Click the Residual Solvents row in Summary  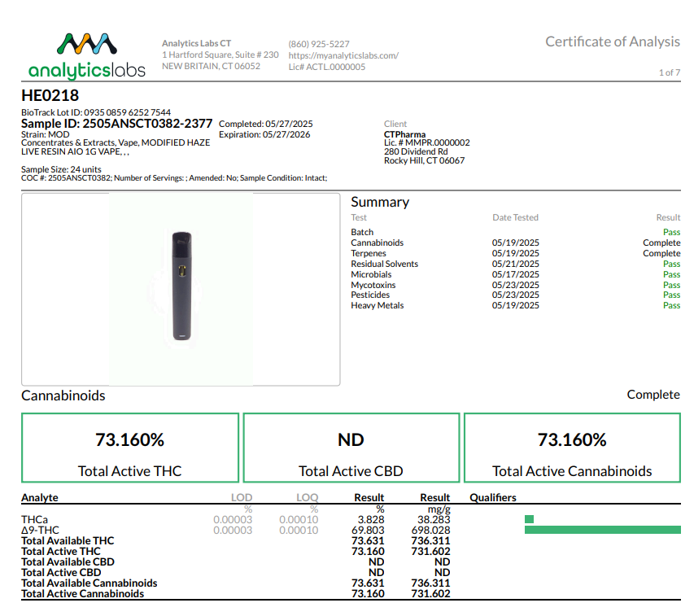(x=384, y=264)
